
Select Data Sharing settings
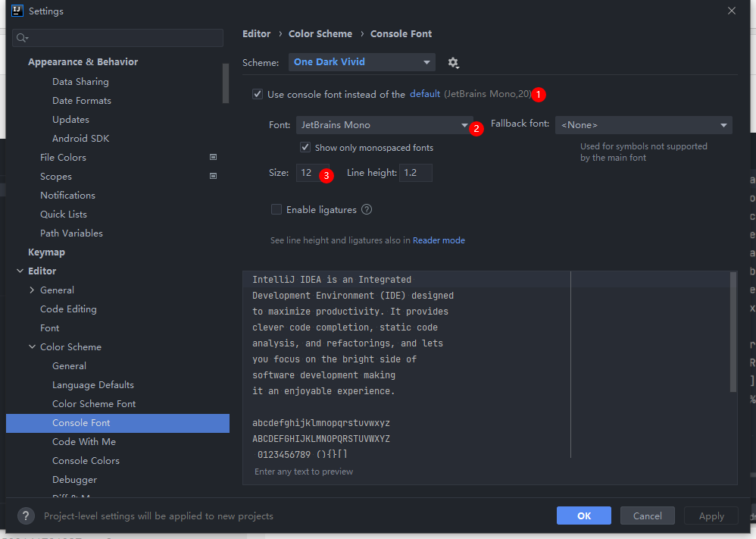tap(80, 82)
